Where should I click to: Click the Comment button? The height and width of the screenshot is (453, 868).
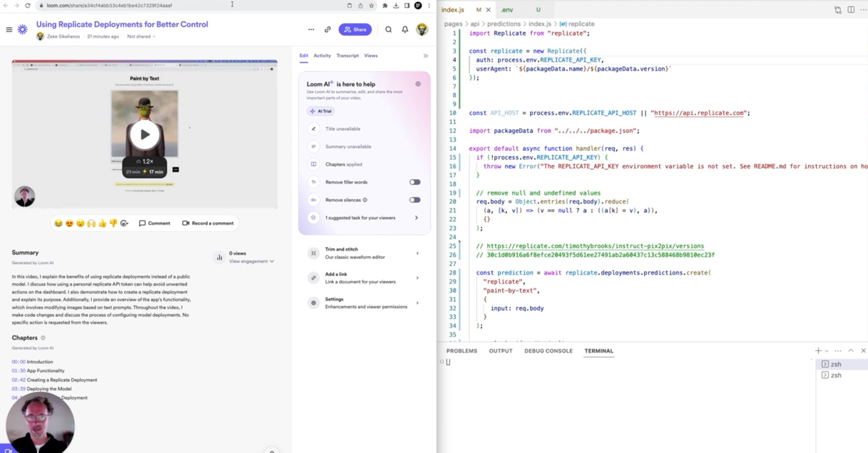pyautogui.click(x=154, y=223)
